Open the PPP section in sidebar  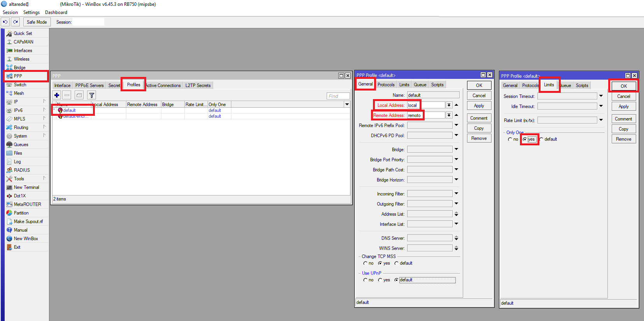pos(18,76)
